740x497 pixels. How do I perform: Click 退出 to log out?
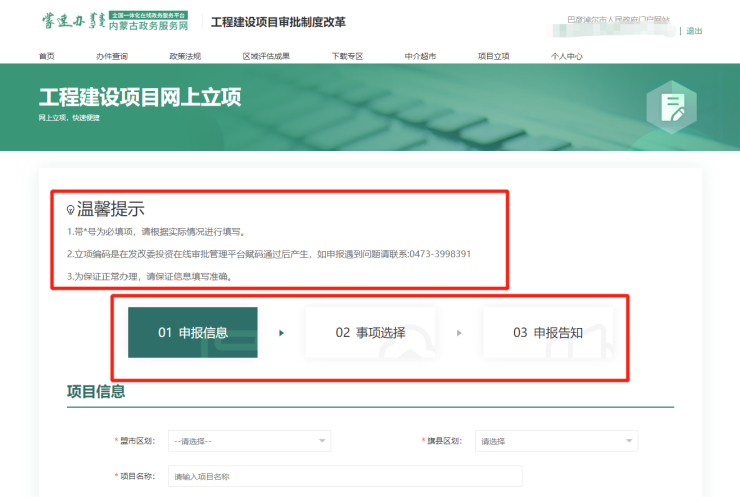[694, 31]
